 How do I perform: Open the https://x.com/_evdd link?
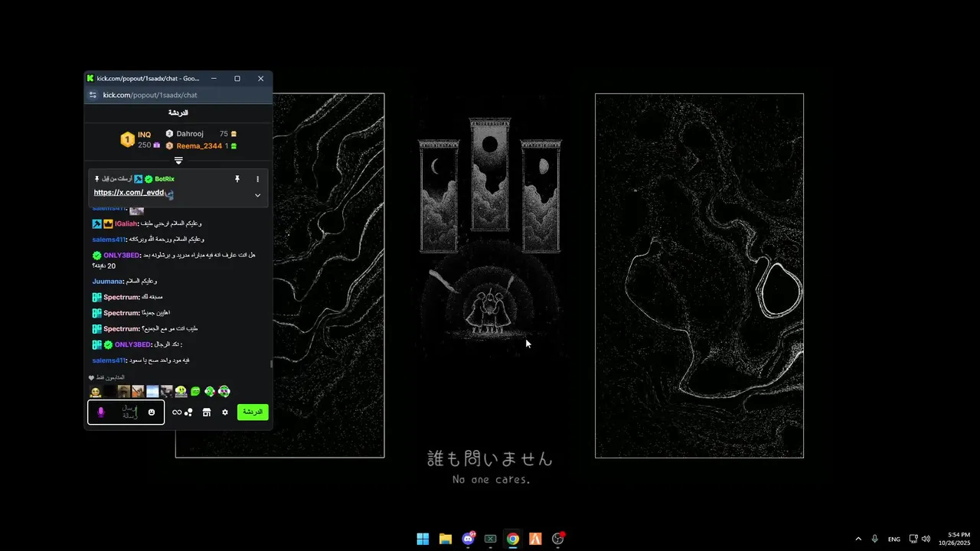pos(129,193)
